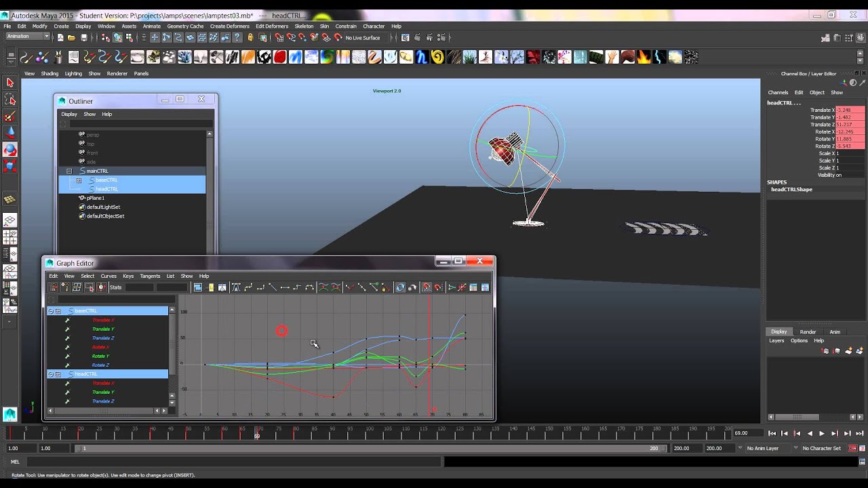The height and width of the screenshot is (488, 868).
Task: Click spline tangents icon in Graph Editor
Action: tap(248, 287)
